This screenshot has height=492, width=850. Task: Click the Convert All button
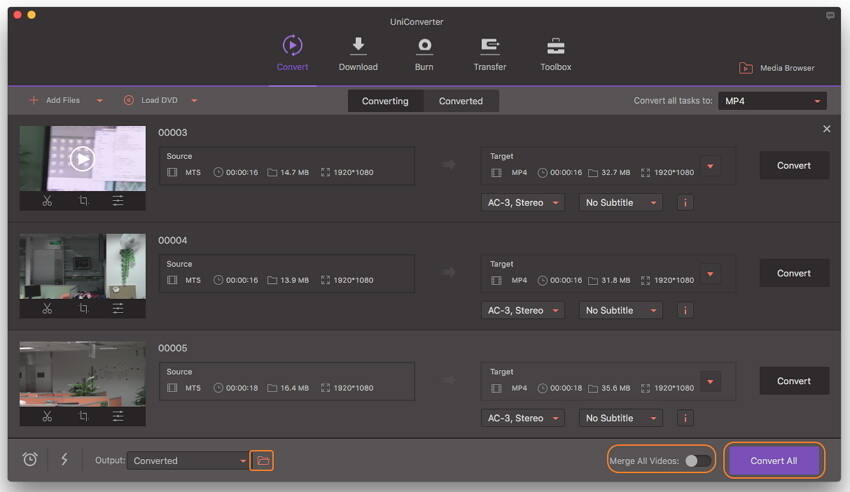(774, 461)
